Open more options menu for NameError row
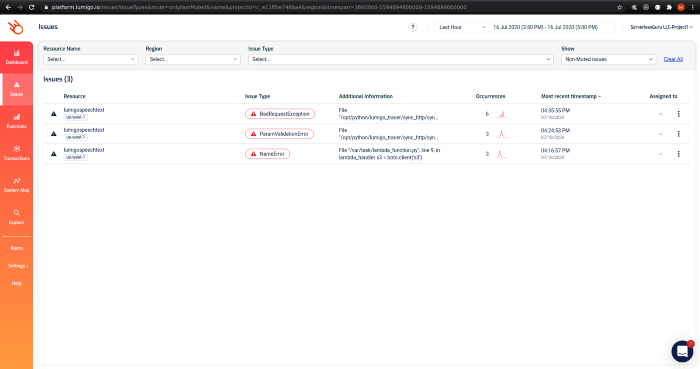The width and height of the screenshot is (700, 369). (679, 154)
